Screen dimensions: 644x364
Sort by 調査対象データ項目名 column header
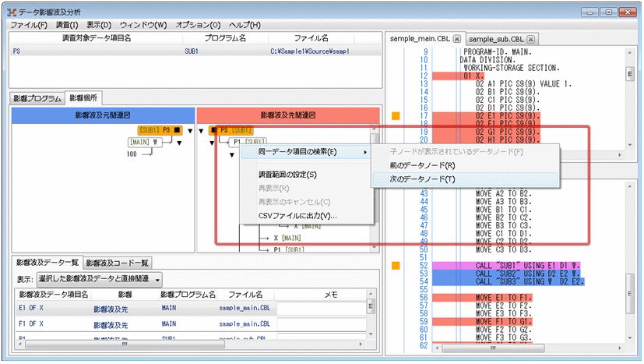click(97, 38)
